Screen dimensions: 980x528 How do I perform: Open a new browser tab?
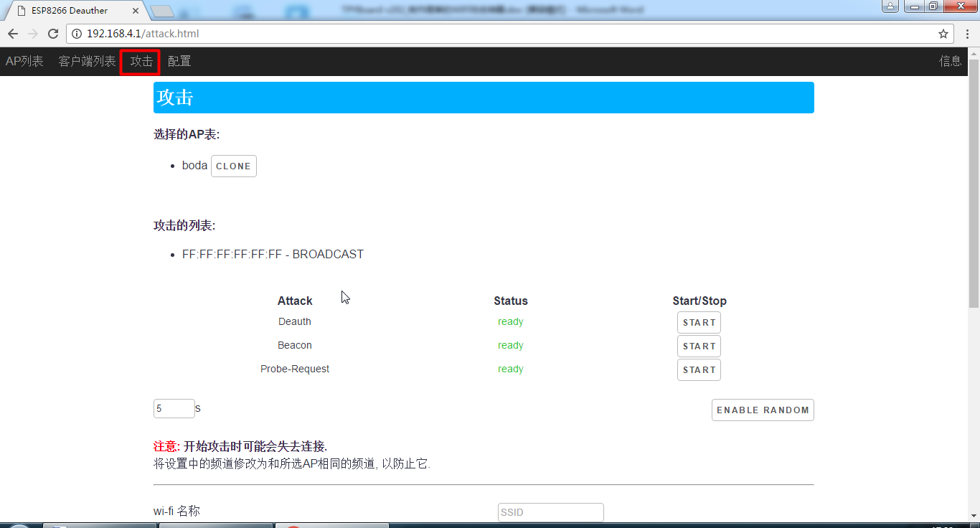[x=163, y=11]
